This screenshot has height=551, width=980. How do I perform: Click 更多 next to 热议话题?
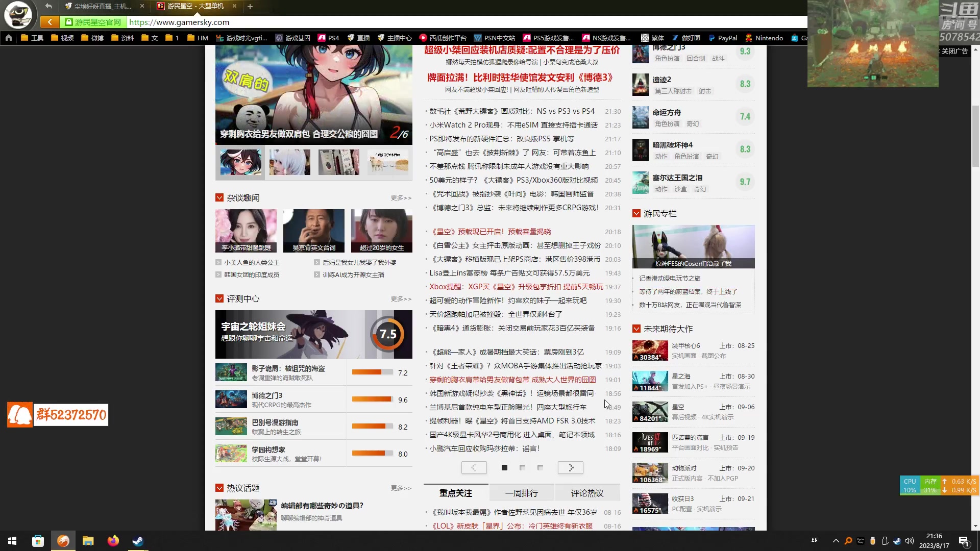401,488
